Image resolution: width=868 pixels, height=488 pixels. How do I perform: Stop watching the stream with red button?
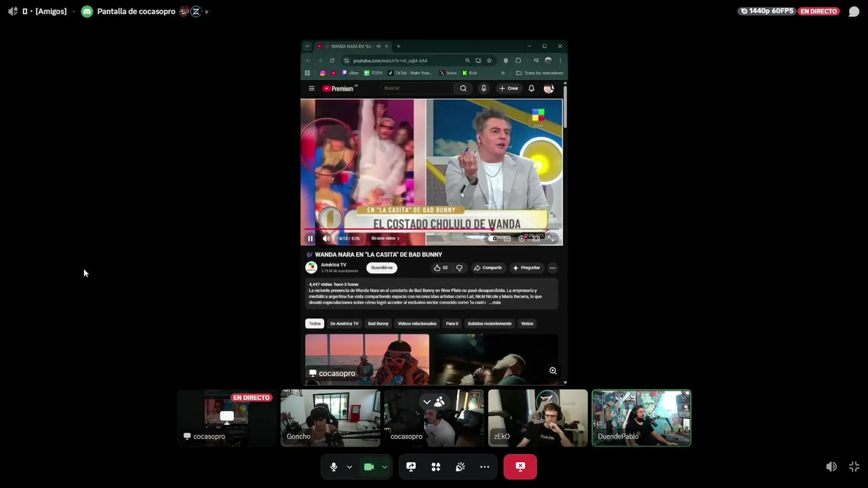click(520, 467)
